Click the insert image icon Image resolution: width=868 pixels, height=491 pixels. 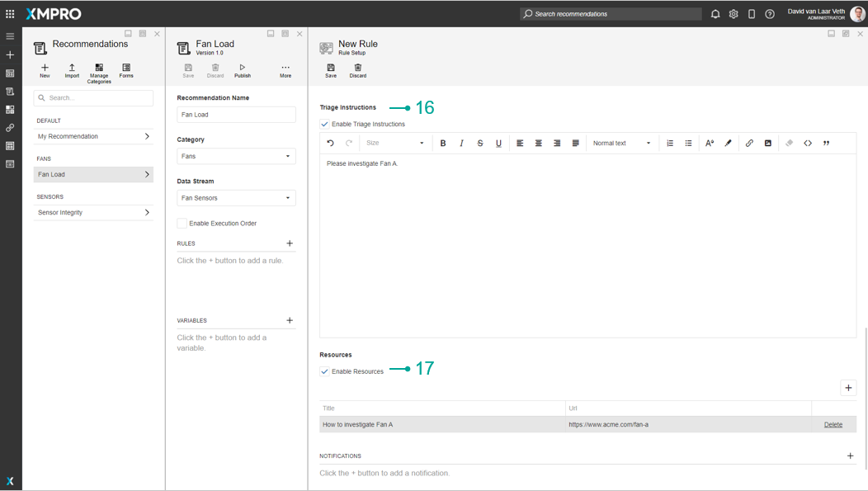pyautogui.click(x=767, y=144)
